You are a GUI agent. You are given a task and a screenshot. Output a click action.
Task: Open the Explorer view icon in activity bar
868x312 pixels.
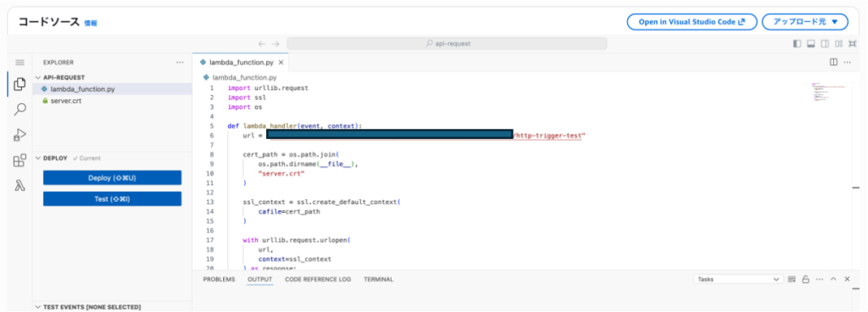coord(19,84)
